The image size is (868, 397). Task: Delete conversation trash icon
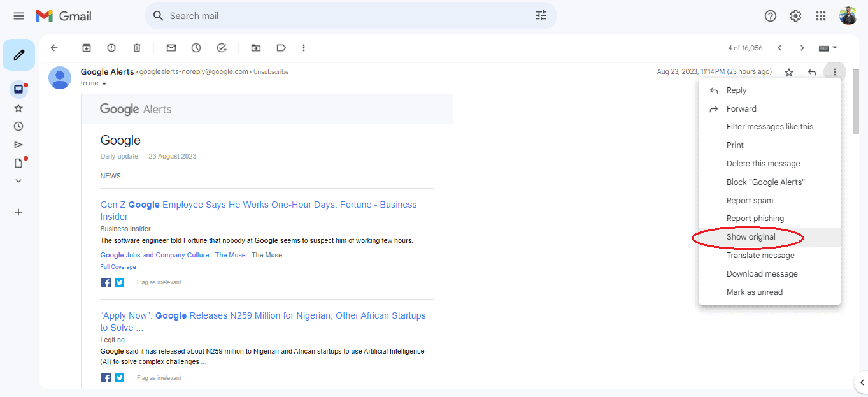click(x=137, y=48)
